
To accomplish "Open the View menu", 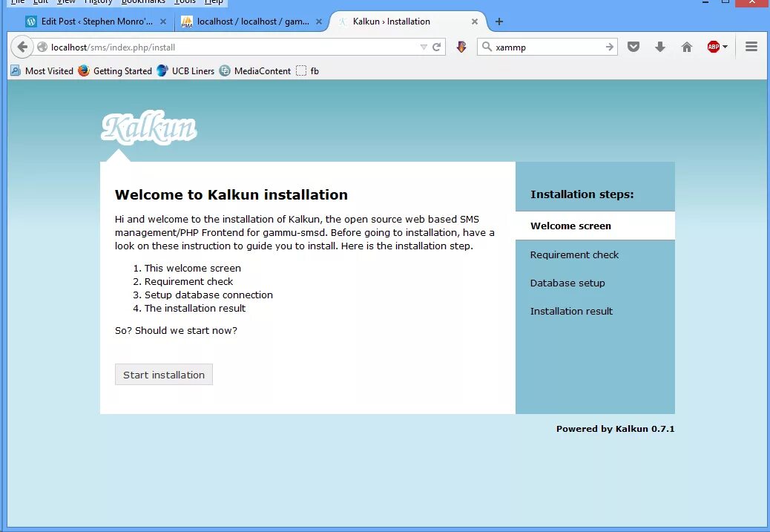I will (x=66, y=2).
